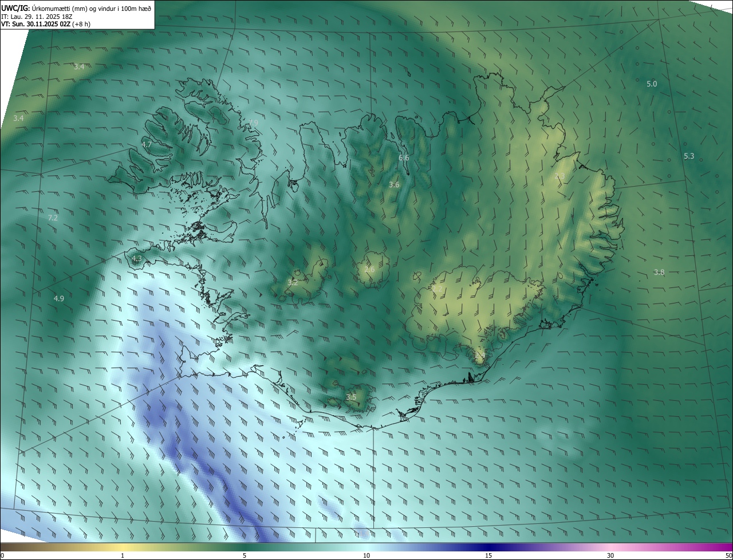Click the colorbar tick label 1
This screenshot has width=733, height=560.
(123, 555)
